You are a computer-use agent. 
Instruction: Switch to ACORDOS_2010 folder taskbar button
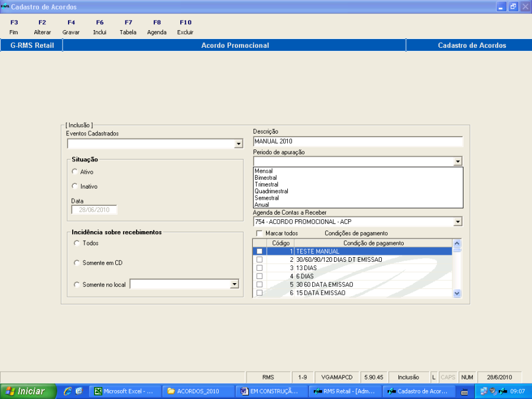coord(198,391)
